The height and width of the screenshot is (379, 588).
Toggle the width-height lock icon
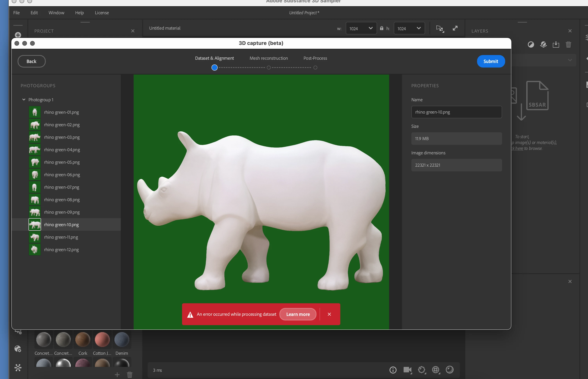tap(382, 28)
